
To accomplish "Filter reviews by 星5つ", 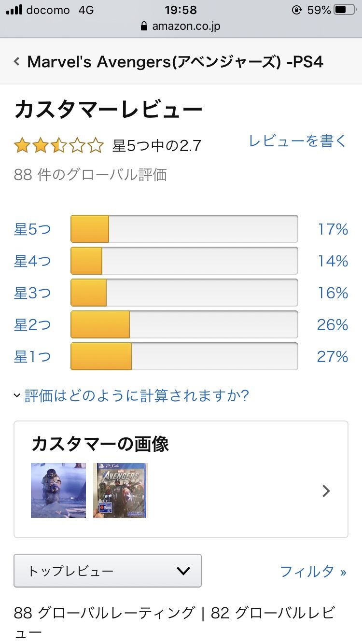I will point(32,229).
